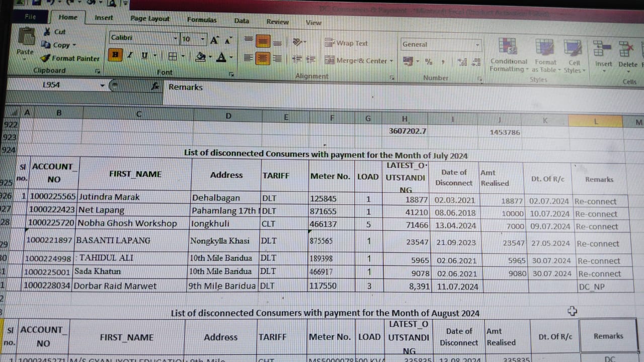
Task: Open Merge & Center dropdown arrow
Action: point(391,61)
